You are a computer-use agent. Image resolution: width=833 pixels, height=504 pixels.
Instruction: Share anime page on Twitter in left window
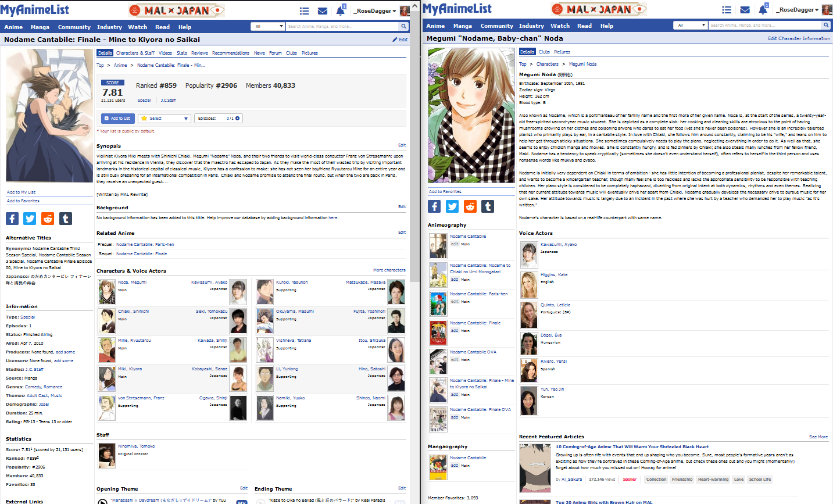pyautogui.click(x=30, y=218)
